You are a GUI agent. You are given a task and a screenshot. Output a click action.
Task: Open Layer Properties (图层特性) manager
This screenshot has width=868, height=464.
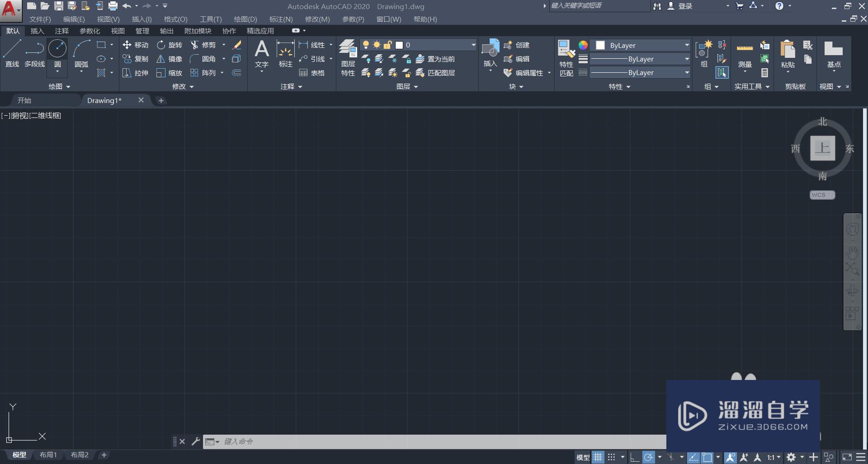348,57
